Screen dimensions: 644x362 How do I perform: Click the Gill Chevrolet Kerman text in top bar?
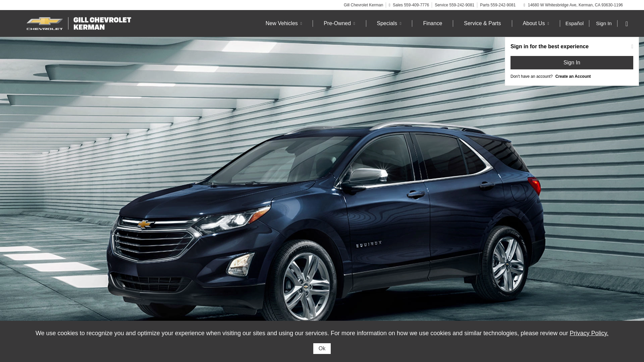(x=363, y=5)
